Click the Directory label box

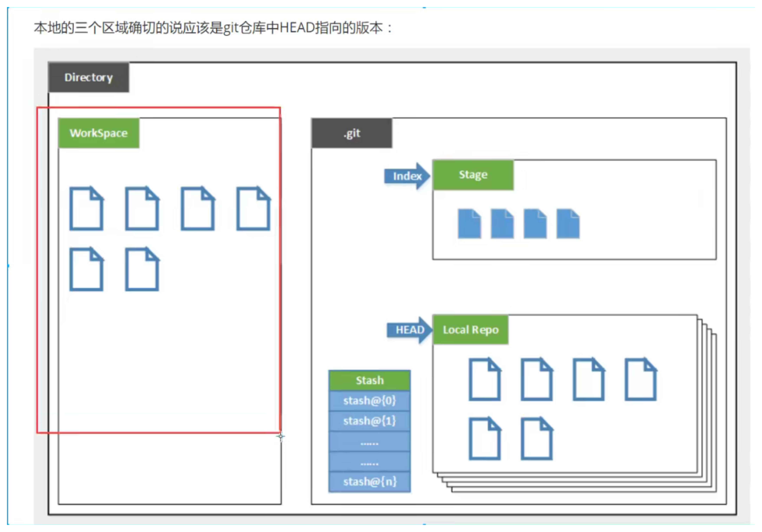point(89,77)
